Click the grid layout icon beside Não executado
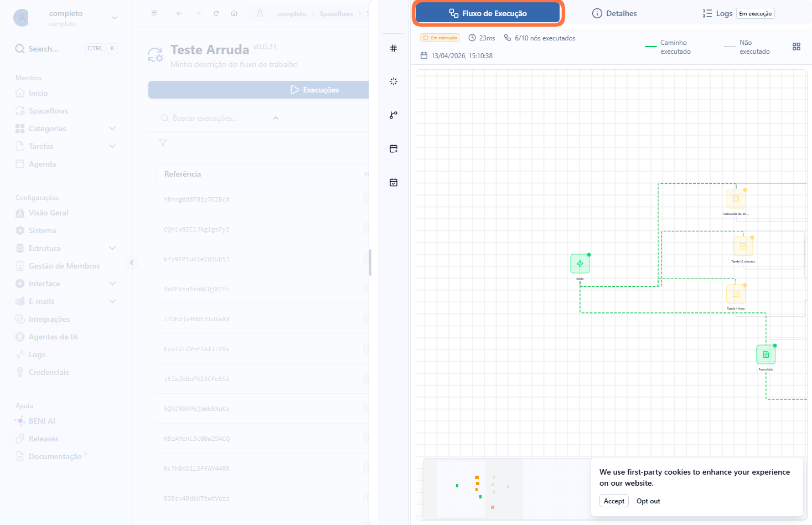The height and width of the screenshot is (525, 812). [x=797, y=47]
